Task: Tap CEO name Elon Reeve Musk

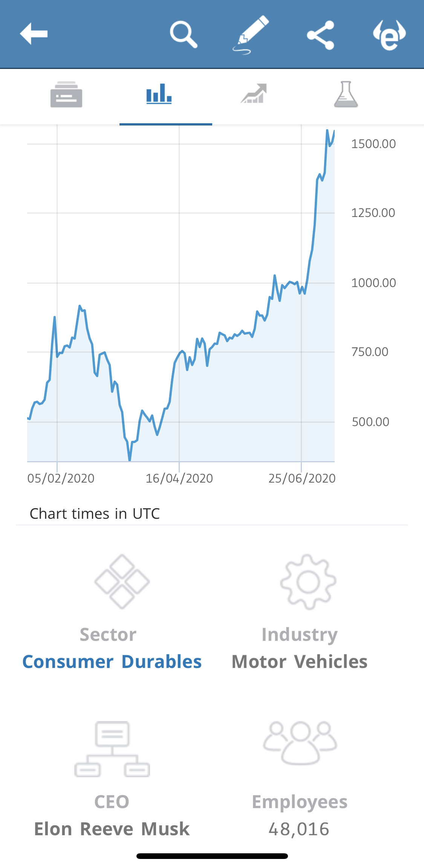Action: point(112,829)
